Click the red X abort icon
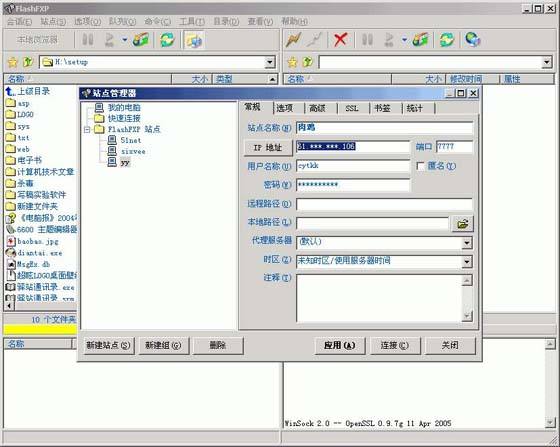 (x=340, y=39)
